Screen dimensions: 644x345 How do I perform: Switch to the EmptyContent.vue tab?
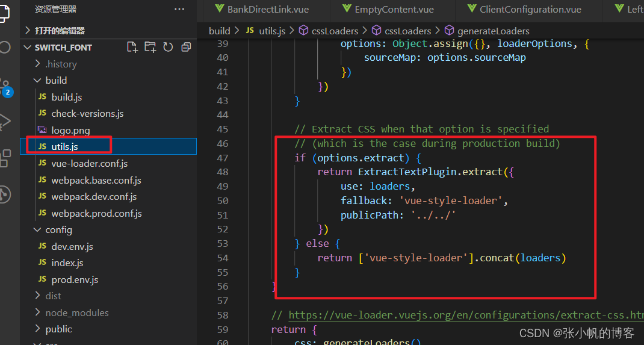pos(388,10)
